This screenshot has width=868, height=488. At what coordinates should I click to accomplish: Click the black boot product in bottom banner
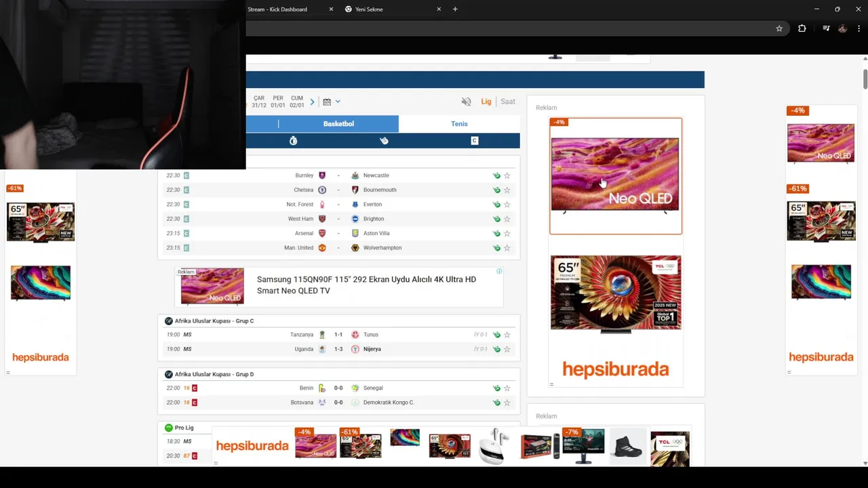[x=627, y=446]
